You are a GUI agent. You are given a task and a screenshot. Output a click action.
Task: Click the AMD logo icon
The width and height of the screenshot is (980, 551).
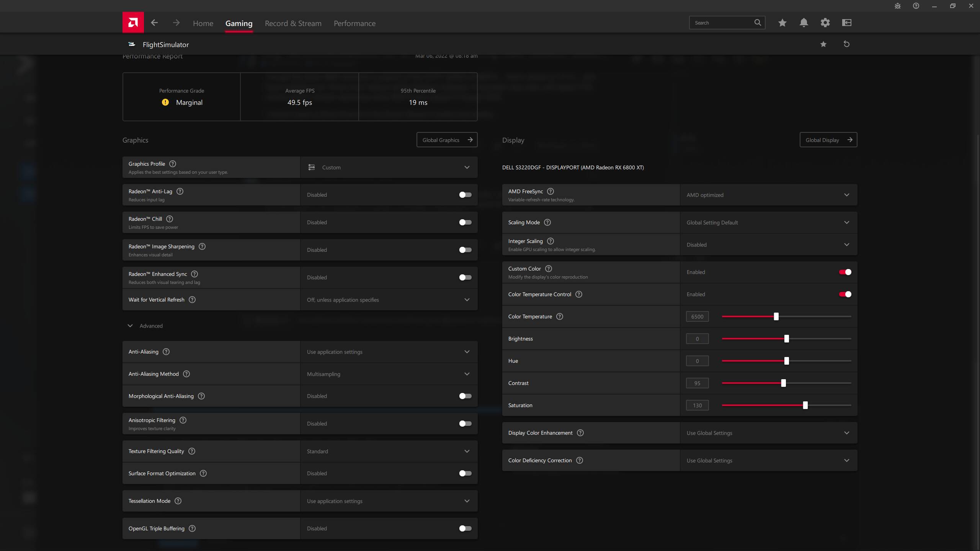133,22
